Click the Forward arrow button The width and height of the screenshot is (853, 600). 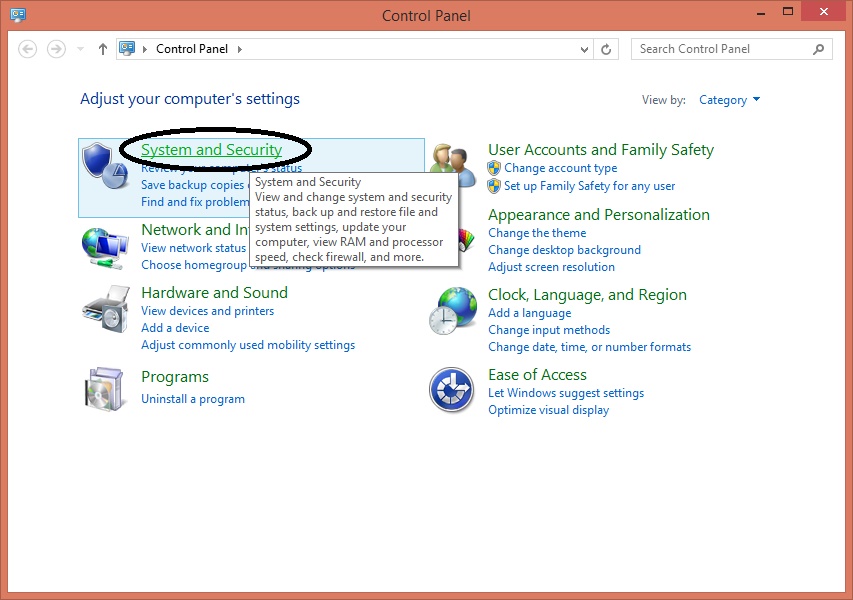(56, 49)
